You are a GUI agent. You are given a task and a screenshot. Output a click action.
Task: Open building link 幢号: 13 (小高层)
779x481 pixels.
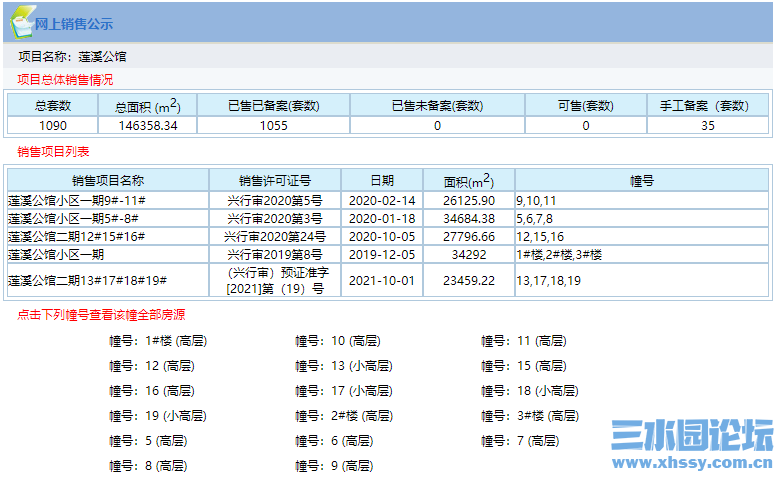tap(344, 366)
